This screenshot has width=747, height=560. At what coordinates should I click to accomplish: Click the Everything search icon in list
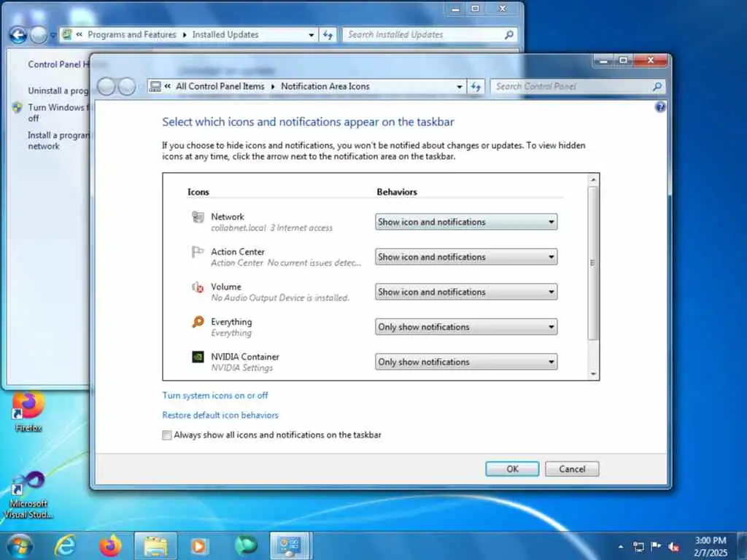(x=198, y=322)
